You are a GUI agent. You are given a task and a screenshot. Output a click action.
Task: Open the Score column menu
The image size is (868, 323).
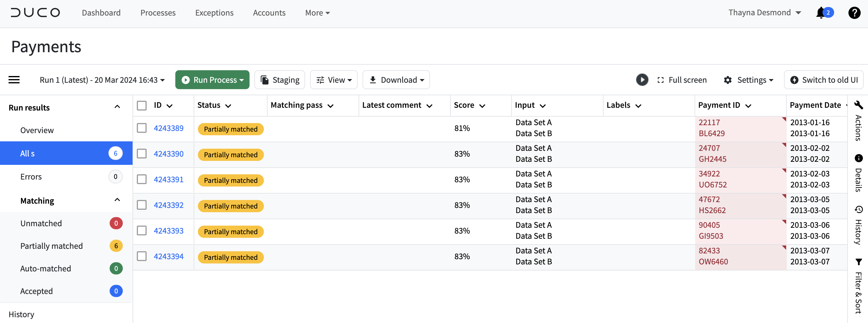482,106
